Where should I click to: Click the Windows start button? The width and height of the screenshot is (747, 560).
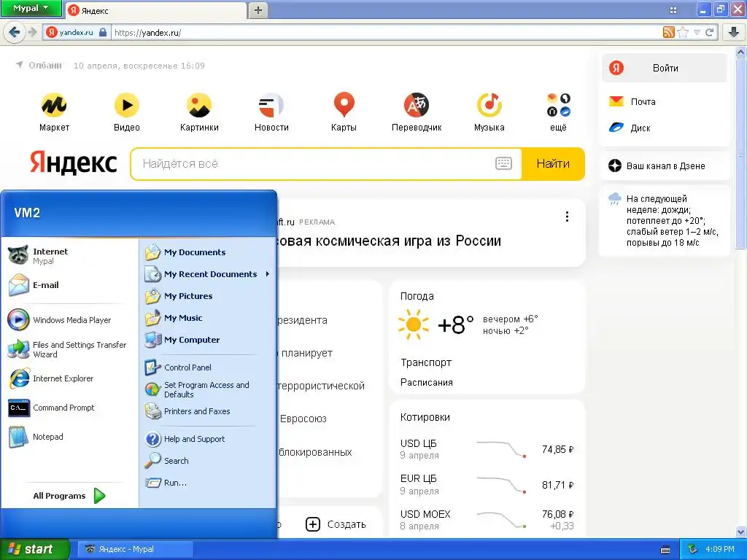click(35, 549)
